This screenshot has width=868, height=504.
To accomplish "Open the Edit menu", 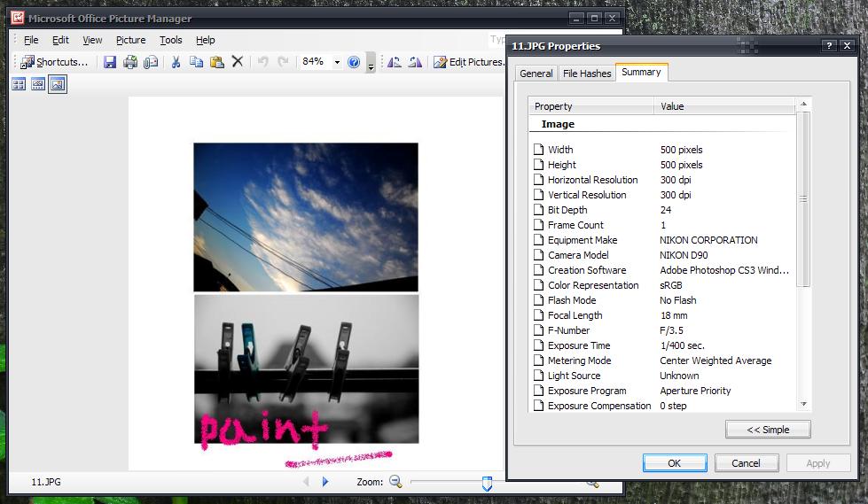I will [60, 40].
